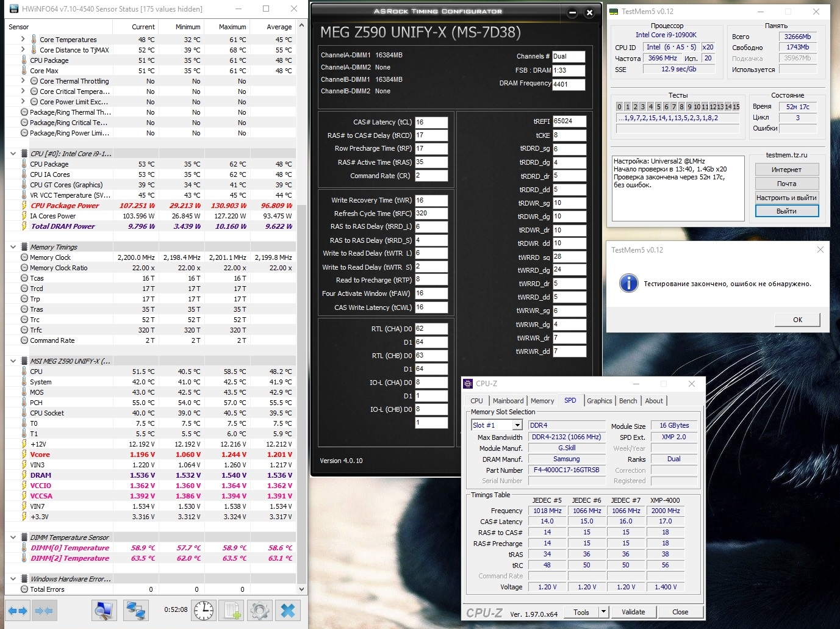This screenshot has width=840, height=629.
Task: Click the TestMem5 memory stick title icon
Action: pos(614,12)
